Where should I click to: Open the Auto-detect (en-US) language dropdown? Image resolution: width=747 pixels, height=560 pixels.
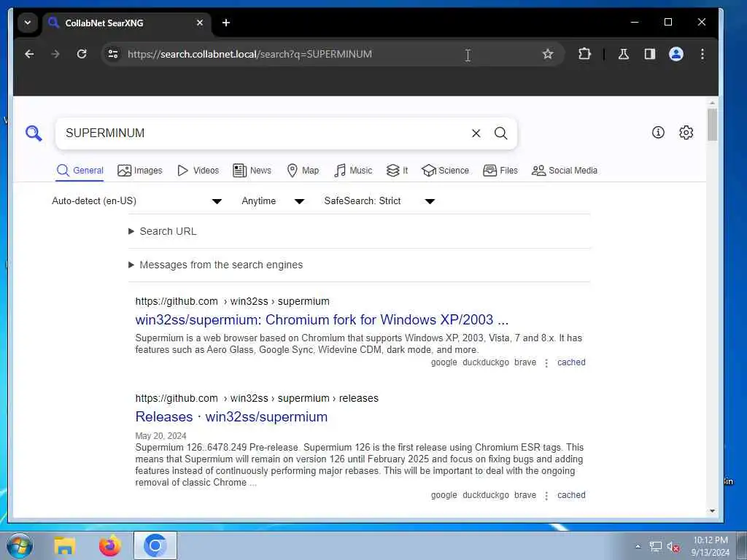(x=136, y=201)
